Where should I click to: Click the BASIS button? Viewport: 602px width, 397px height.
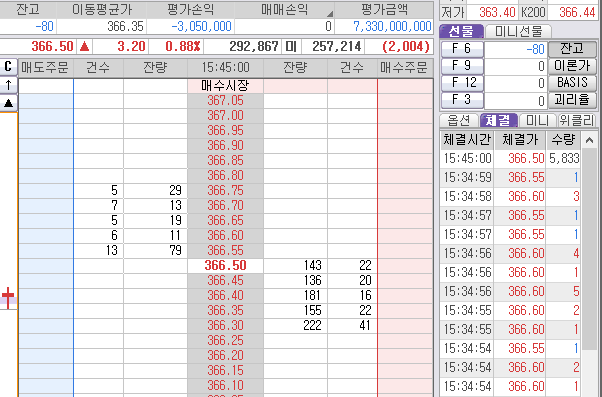(572, 83)
